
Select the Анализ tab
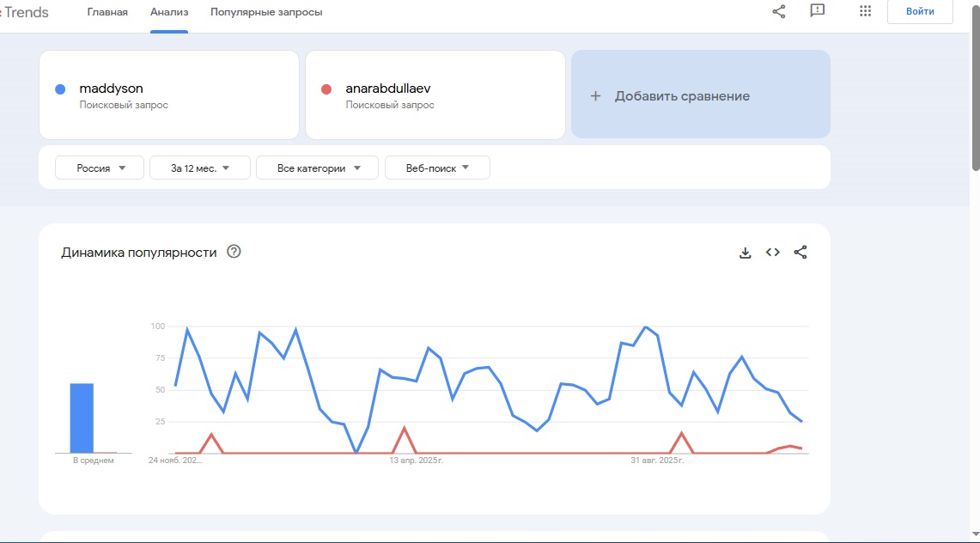169,12
